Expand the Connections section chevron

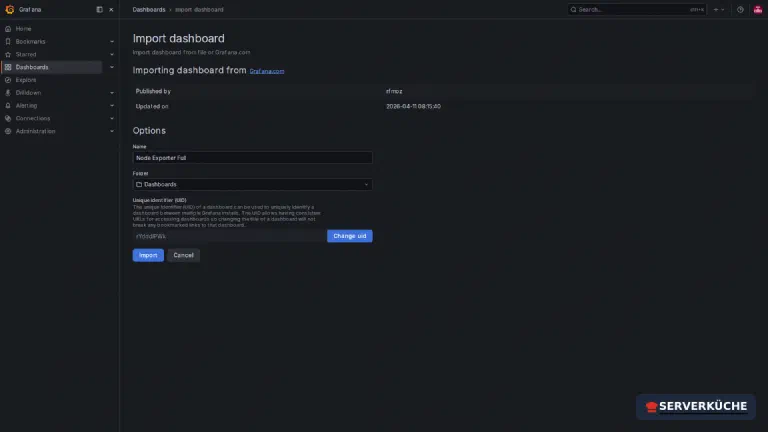pyautogui.click(x=112, y=118)
